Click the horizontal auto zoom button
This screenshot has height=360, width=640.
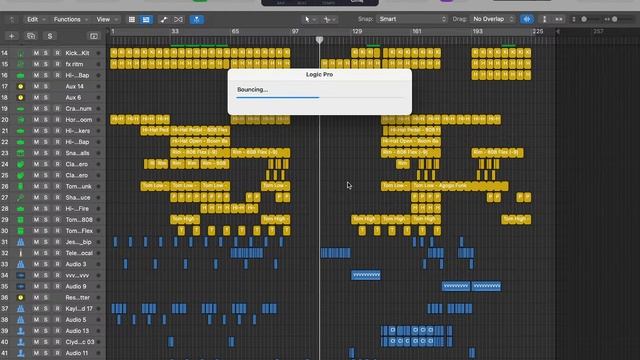tap(559, 19)
